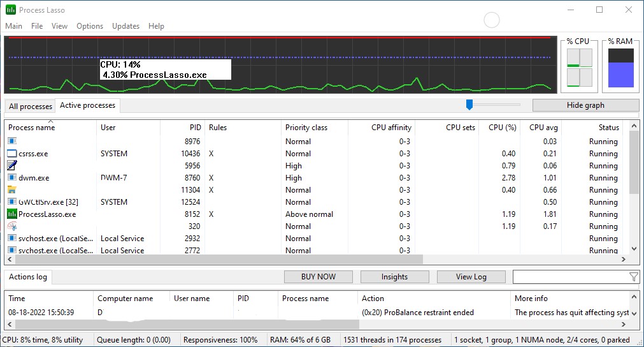The image size is (644, 347).
Task: Click 'Responsiveness: 100%' status entry
Action: coord(220,340)
